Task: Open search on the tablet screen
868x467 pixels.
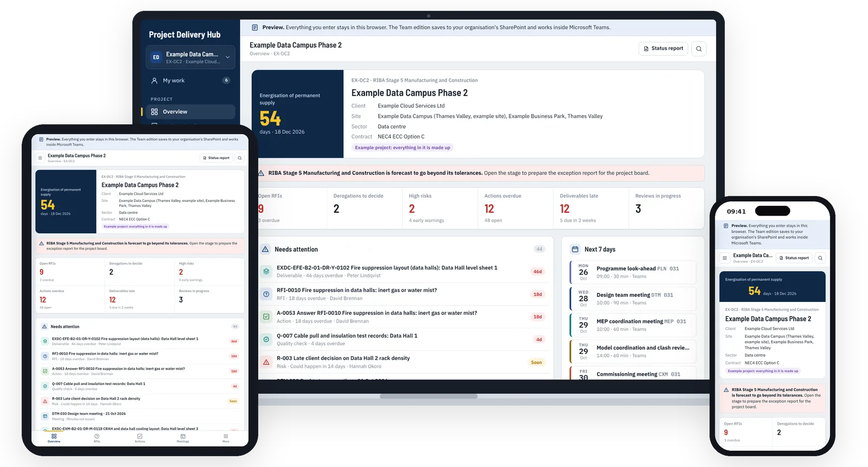Action: click(240, 158)
